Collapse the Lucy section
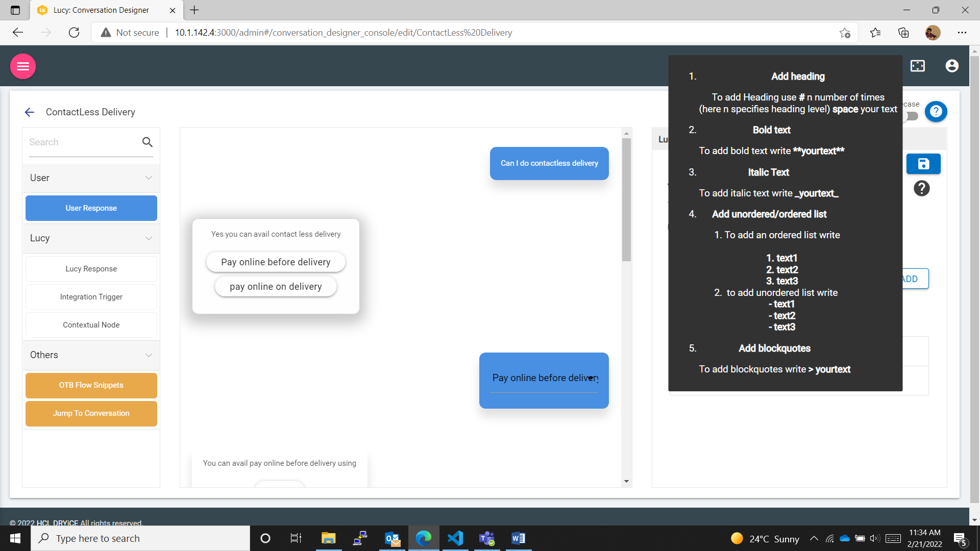This screenshot has height=551, width=980. tap(149, 238)
